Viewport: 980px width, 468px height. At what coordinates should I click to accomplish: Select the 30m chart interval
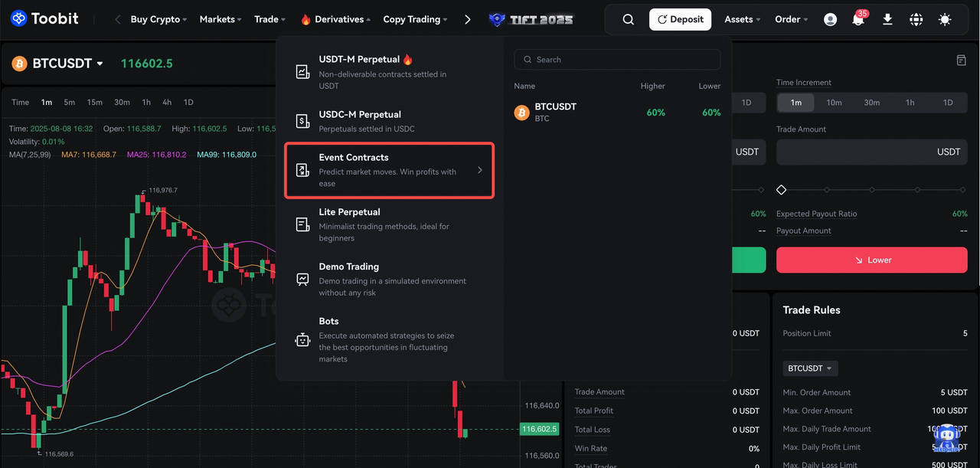coord(122,102)
